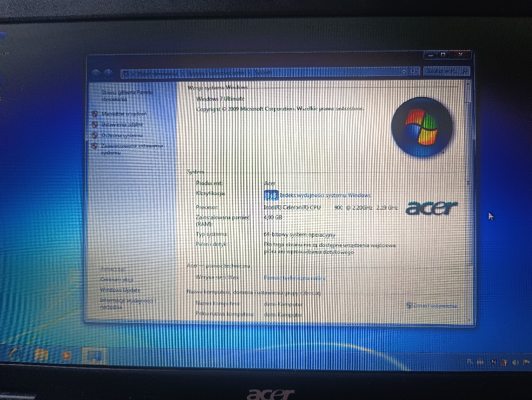Open Informacje wydajności i narzędzia link
This screenshot has height=400, width=532.
click(x=128, y=304)
